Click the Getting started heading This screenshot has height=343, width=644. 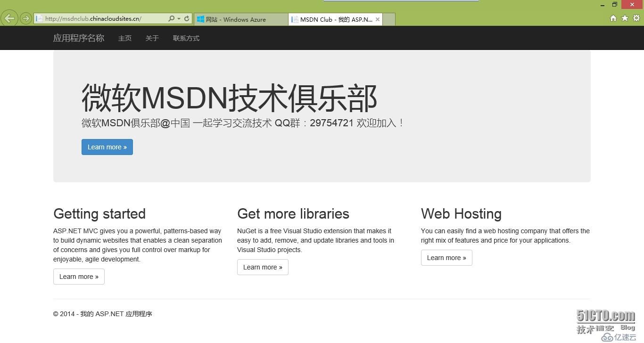[x=99, y=214]
